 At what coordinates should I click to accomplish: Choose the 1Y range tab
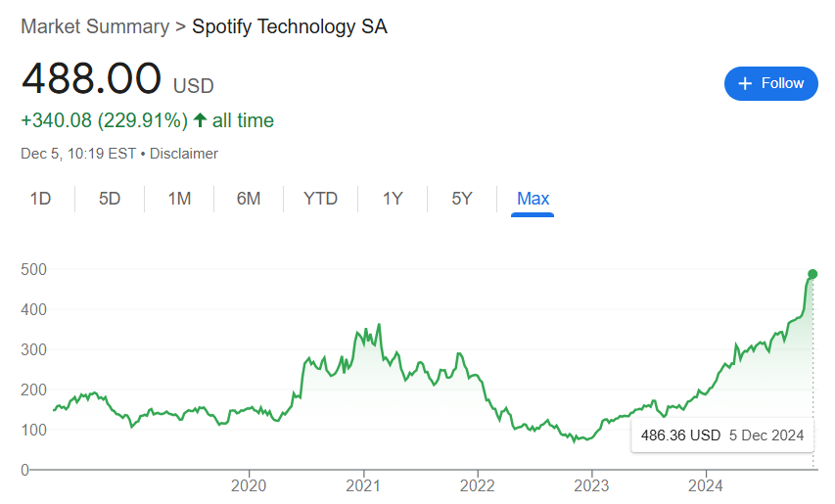(x=393, y=199)
